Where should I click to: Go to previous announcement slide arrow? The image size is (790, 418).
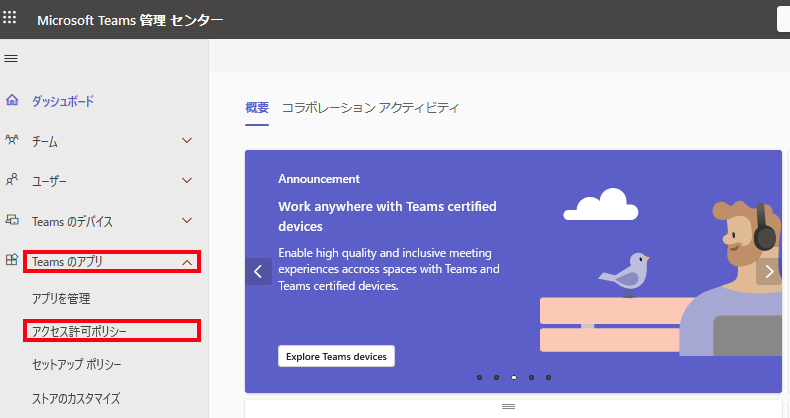(x=258, y=272)
